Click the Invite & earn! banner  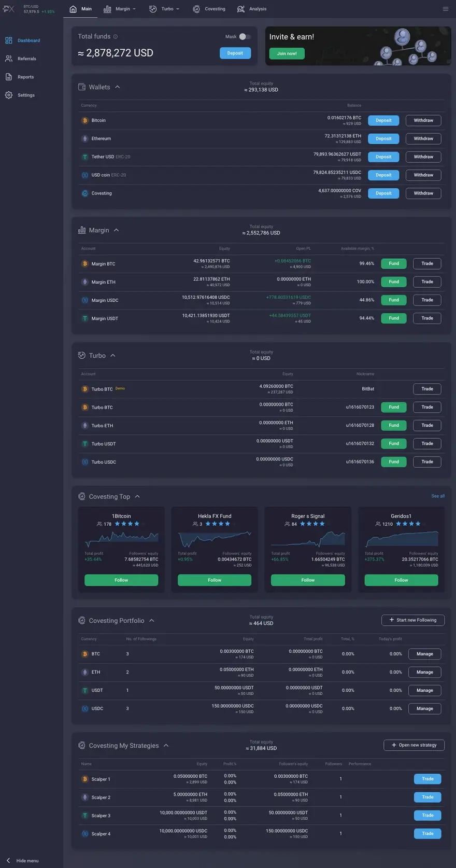pos(358,46)
